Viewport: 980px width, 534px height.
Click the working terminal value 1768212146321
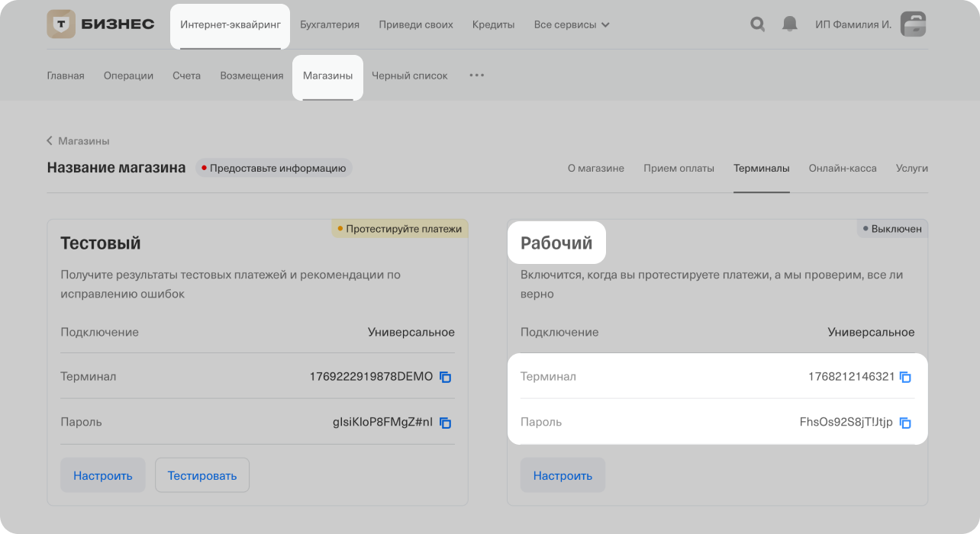click(851, 377)
